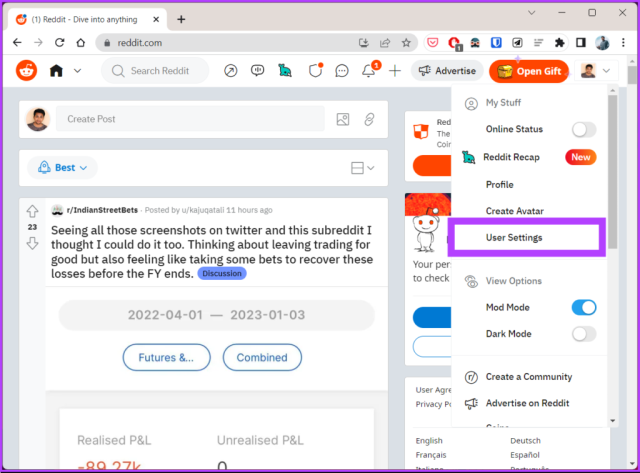Screen dimensions: 640x473
Task: Bookmark this page with star icon
Action: point(406,42)
